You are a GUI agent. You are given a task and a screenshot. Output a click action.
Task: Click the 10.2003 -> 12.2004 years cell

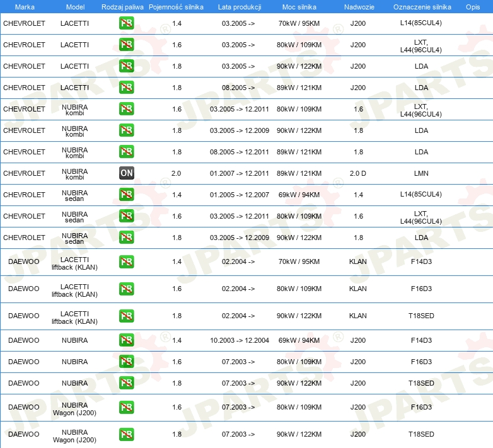[x=240, y=340]
